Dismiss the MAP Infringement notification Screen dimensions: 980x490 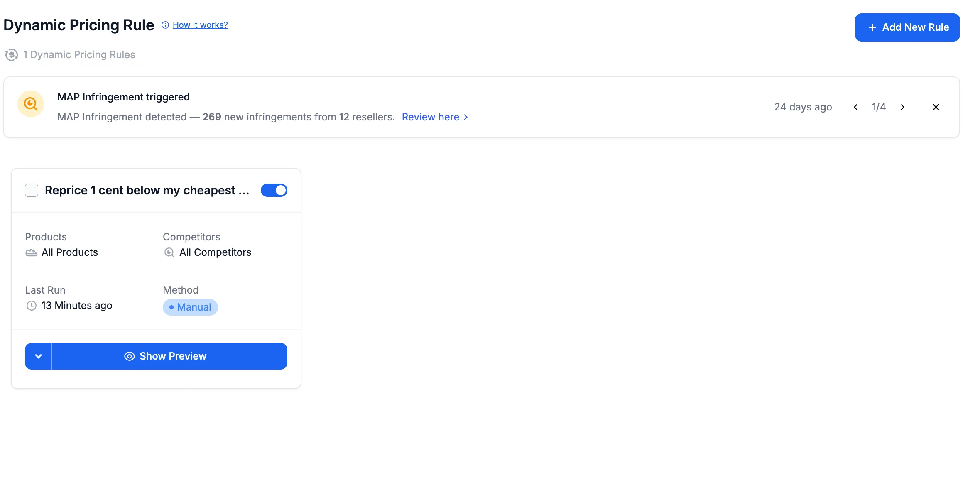pos(936,107)
